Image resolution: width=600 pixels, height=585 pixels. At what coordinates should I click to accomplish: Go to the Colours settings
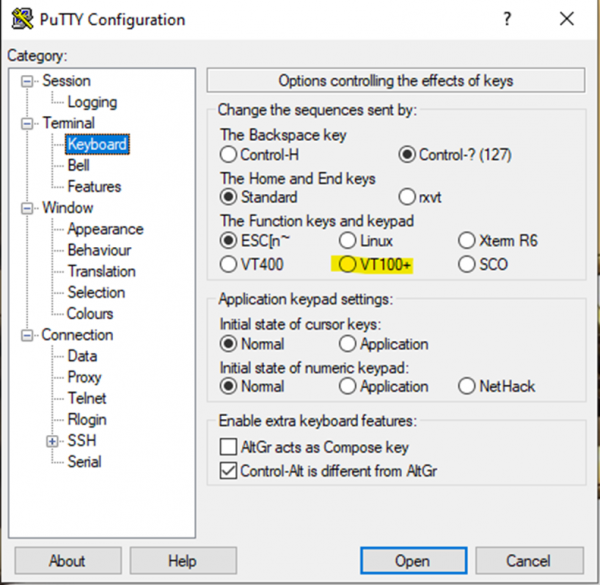point(90,313)
